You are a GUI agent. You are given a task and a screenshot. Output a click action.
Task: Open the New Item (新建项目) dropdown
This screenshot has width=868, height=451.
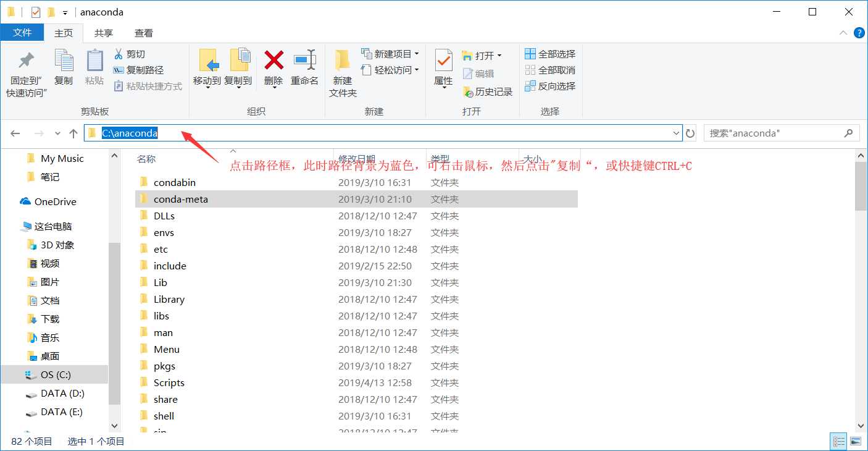click(390, 54)
